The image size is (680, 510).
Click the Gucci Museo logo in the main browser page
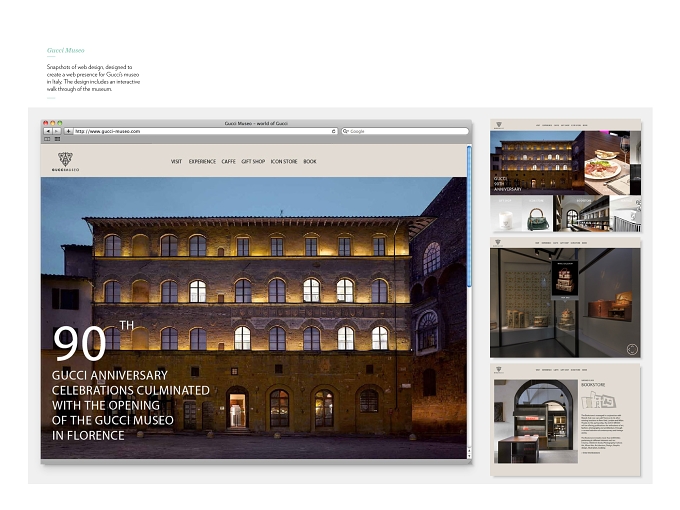tap(65, 162)
